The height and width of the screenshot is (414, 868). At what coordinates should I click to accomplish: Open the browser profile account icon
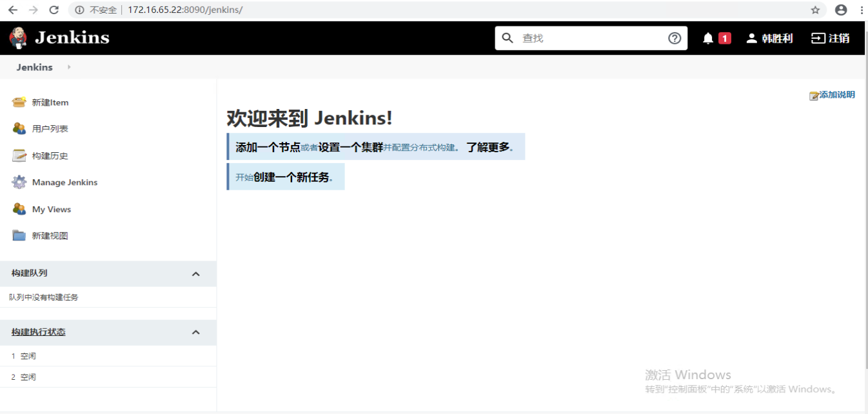pyautogui.click(x=841, y=10)
